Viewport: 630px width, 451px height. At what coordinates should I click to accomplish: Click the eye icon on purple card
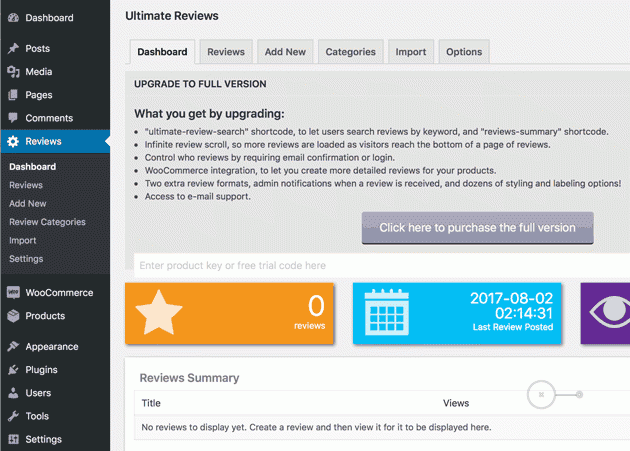(610, 312)
